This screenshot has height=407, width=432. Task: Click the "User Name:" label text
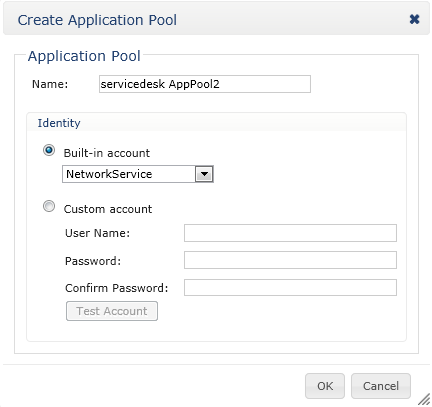click(x=97, y=233)
